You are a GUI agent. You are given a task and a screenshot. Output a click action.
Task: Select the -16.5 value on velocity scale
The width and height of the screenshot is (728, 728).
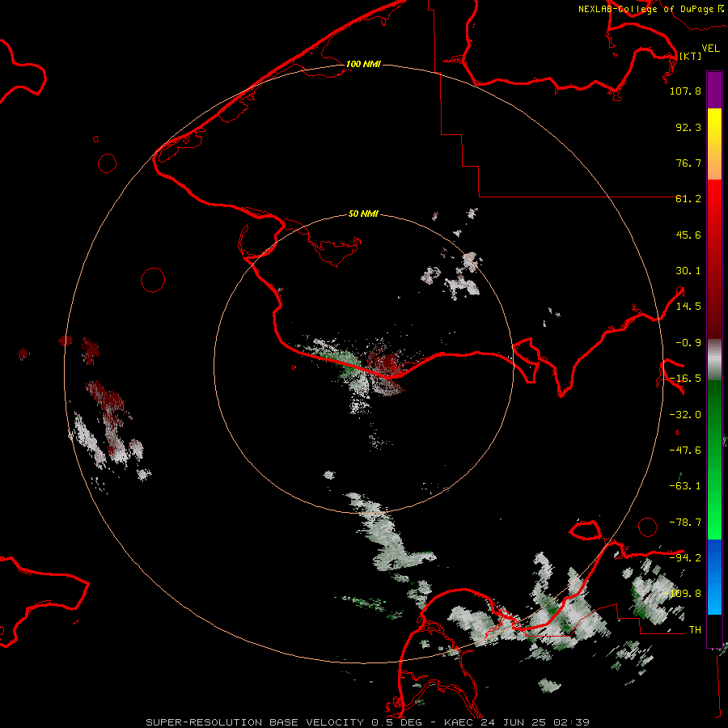point(685,379)
